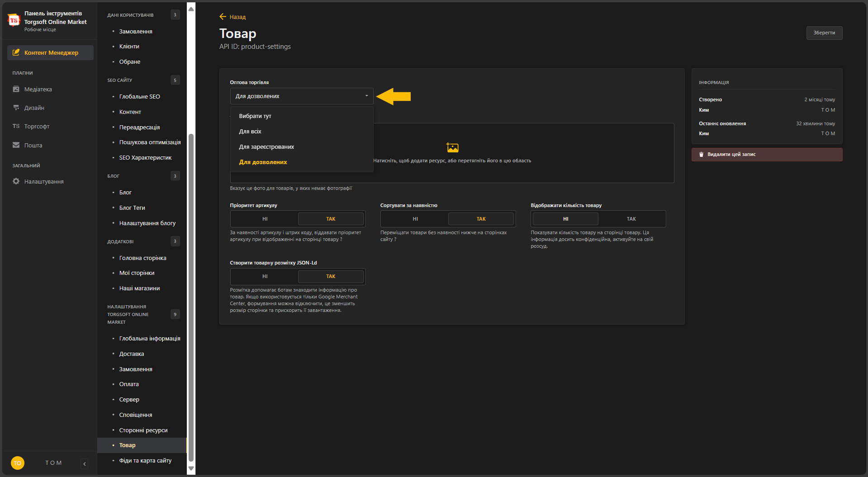Click the Налаштування gear icon

(16, 181)
